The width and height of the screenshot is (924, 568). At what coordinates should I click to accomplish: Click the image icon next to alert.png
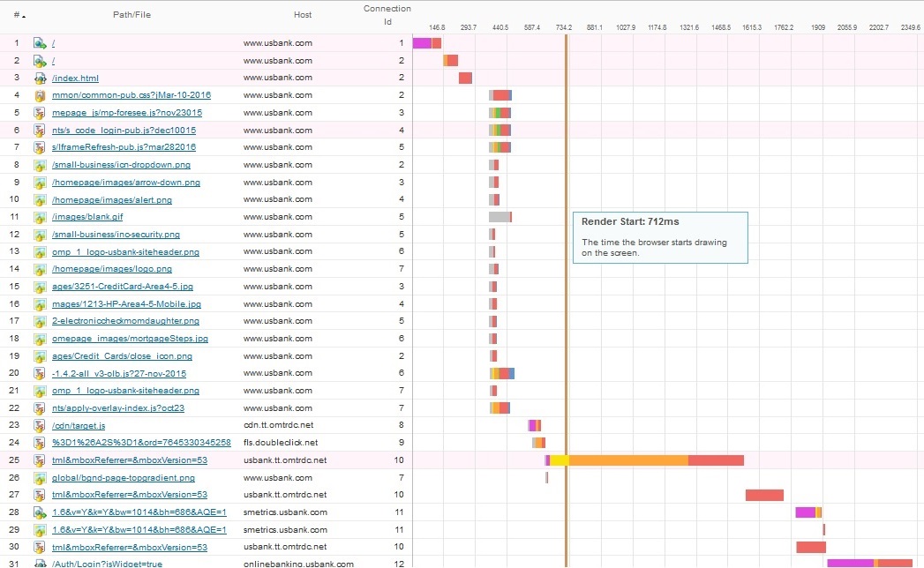(40, 199)
